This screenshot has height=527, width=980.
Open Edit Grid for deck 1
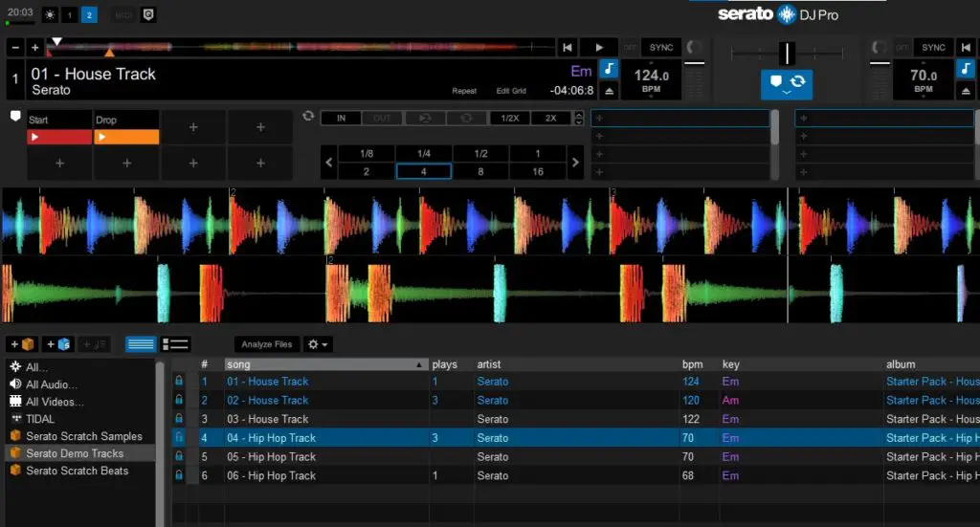pyautogui.click(x=511, y=91)
